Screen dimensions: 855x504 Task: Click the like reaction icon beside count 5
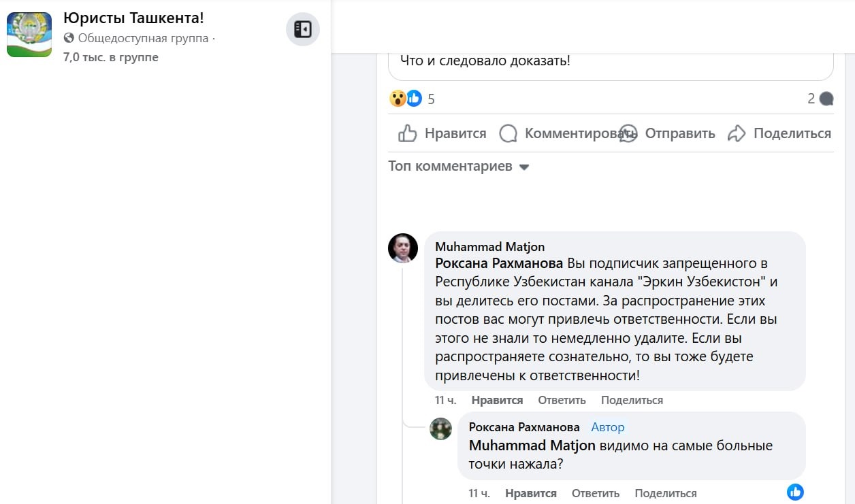tap(414, 99)
